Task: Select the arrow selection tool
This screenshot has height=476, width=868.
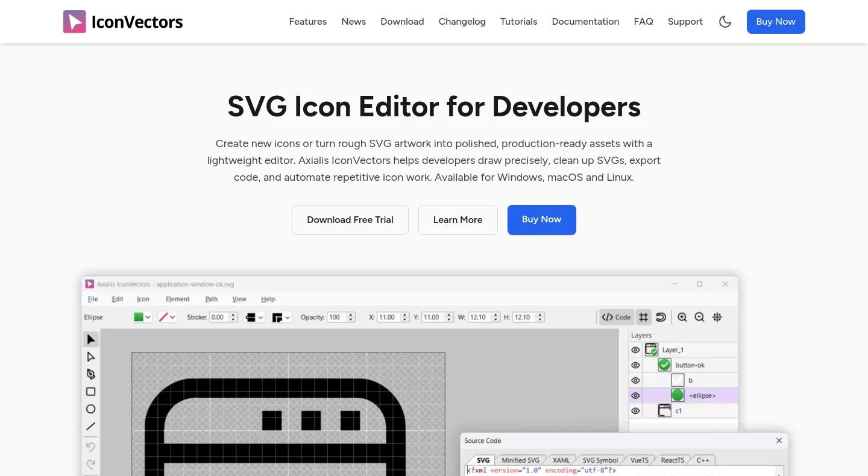Action: (x=90, y=340)
